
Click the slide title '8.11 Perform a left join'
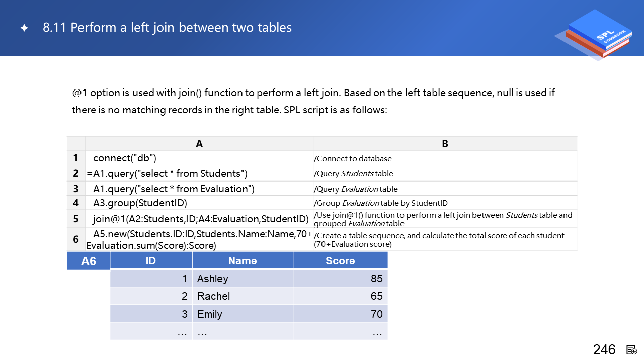(167, 28)
